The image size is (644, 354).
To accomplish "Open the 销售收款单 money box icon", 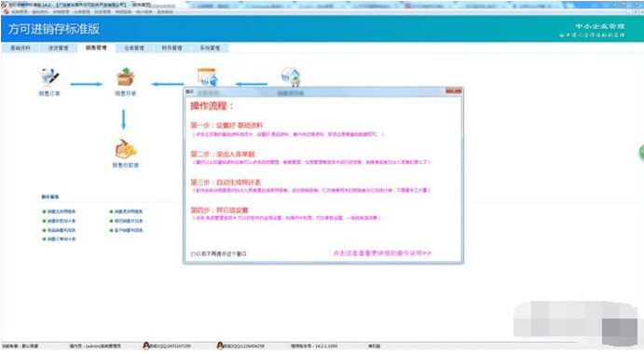I will tap(125, 149).
